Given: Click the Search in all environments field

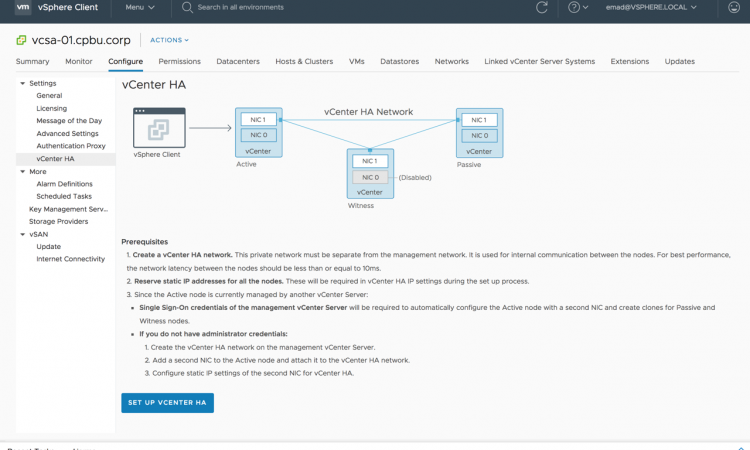Looking at the screenshot, I should 241,7.
